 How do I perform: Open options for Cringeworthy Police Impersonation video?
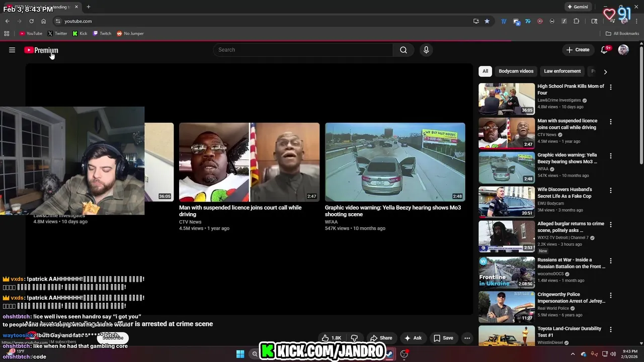point(611,295)
